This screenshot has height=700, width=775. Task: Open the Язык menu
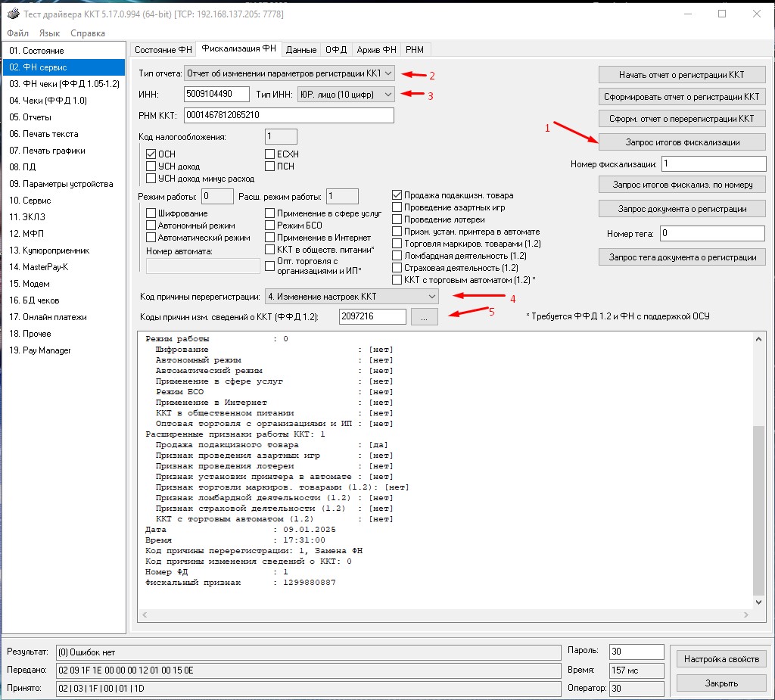(x=49, y=33)
